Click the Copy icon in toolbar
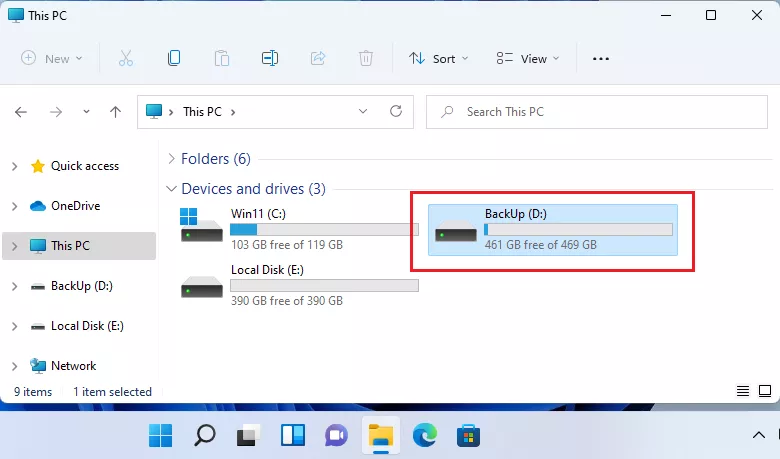The width and height of the screenshot is (780, 459). (174, 58)
